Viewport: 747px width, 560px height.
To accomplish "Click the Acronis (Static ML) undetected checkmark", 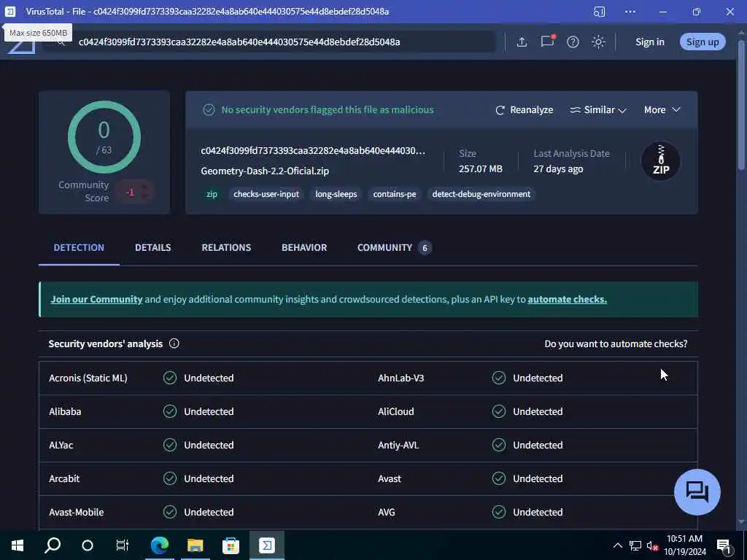I will [170, 378].
